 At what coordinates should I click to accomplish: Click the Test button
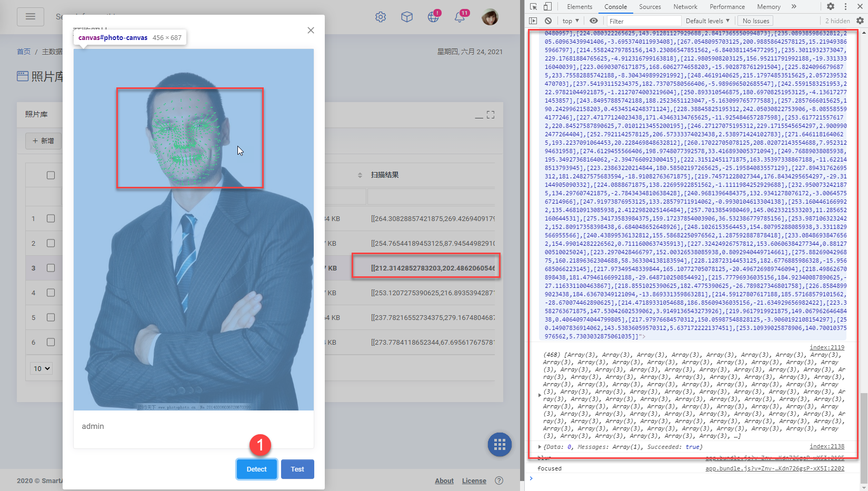coord(297,469)
